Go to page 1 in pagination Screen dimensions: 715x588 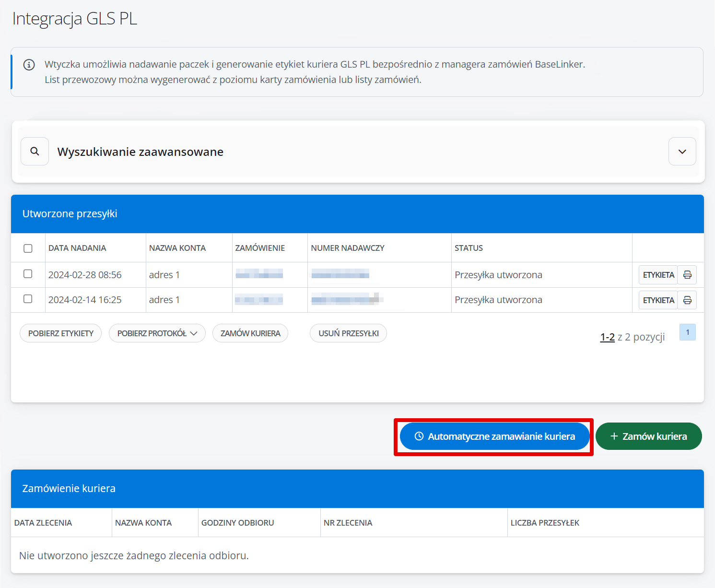point(688,332)
